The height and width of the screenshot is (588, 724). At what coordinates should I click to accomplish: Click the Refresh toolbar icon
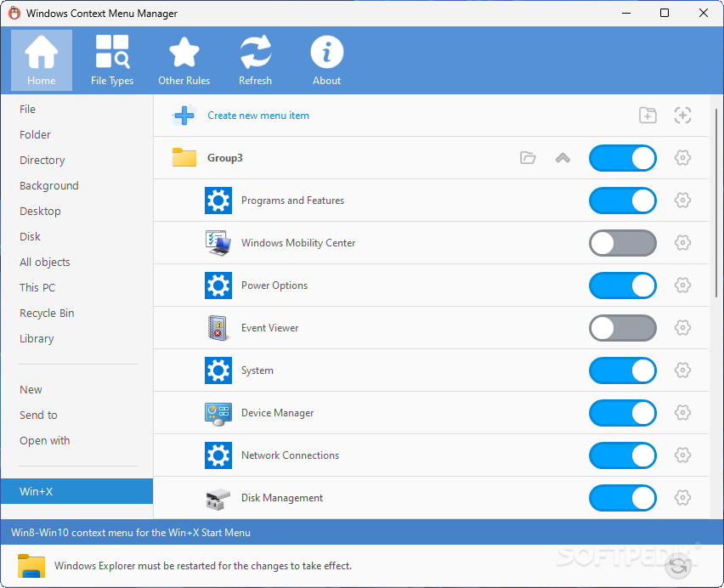click(255, 60)
